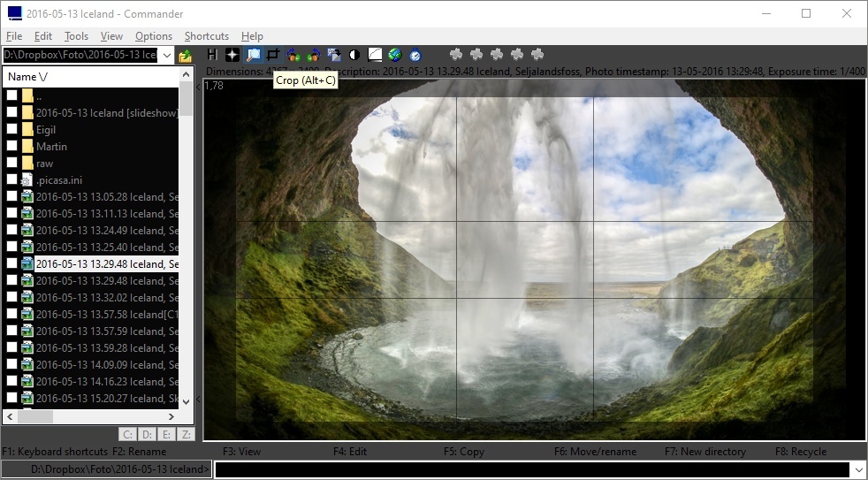Screen dimensions: 868x480
Task: Click F6: Move/rename label
Action: (x=595, y=452)
